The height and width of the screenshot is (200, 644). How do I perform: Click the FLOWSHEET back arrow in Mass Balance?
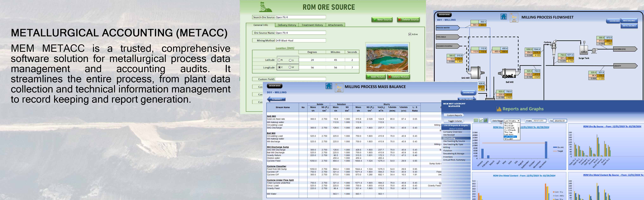coord(276,99)
